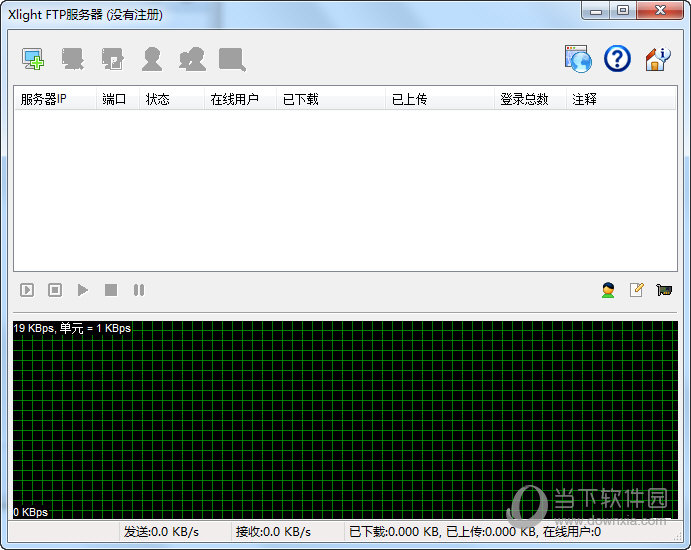
Task: Start selected server with play arrow
Action: pos(82,290)
